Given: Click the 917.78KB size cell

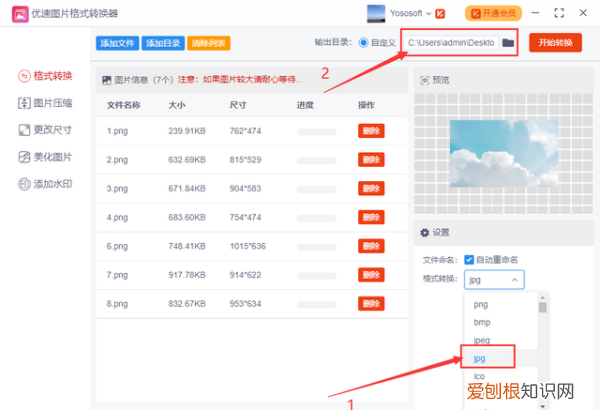Looking at the screenshot, I should (x=187, y=275).
